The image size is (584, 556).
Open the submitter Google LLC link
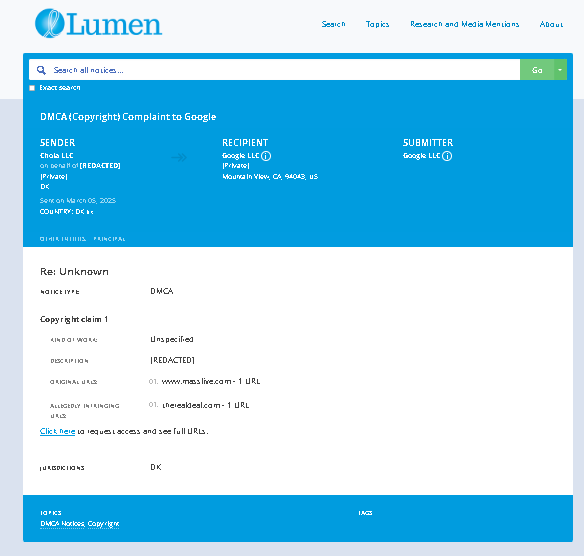point(422,155)
